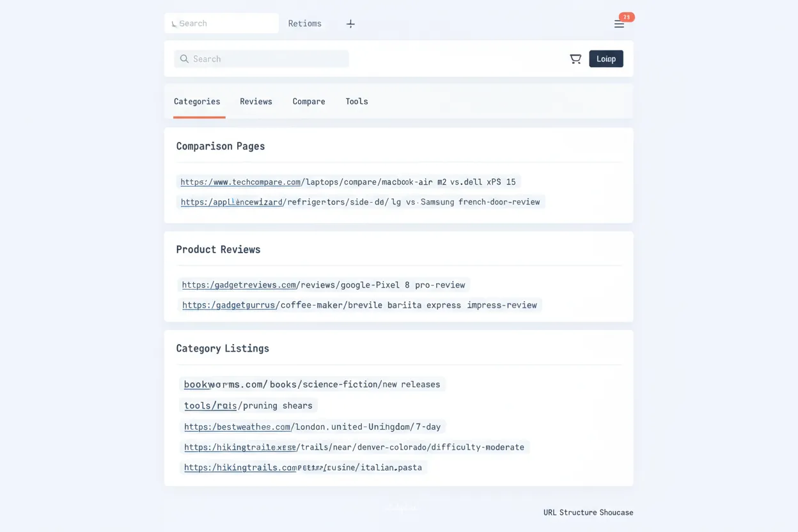Switch to the Reviews tab
The image size is (798, 532).
coord(256,101)
